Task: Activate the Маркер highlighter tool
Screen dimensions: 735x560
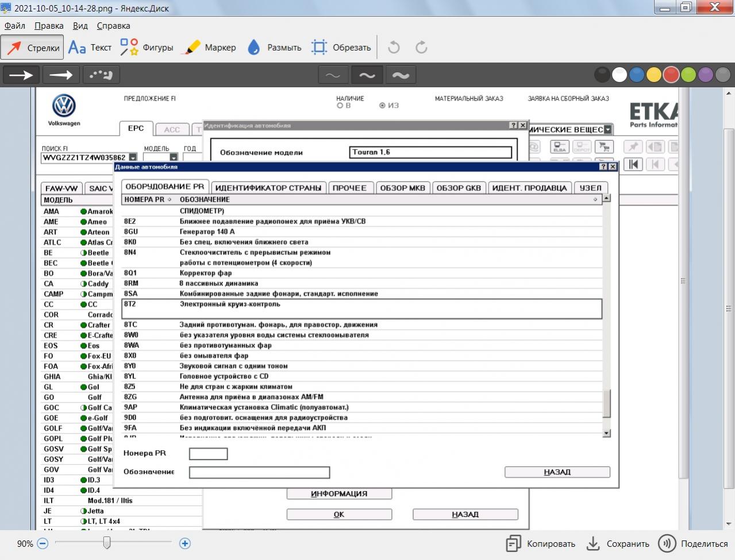Action: pos(209,48)
